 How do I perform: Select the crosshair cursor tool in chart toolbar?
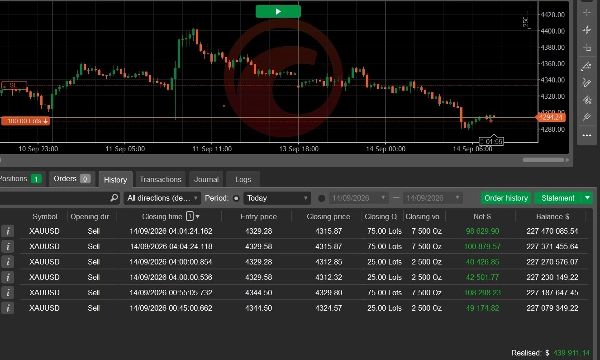coord(587,12)
